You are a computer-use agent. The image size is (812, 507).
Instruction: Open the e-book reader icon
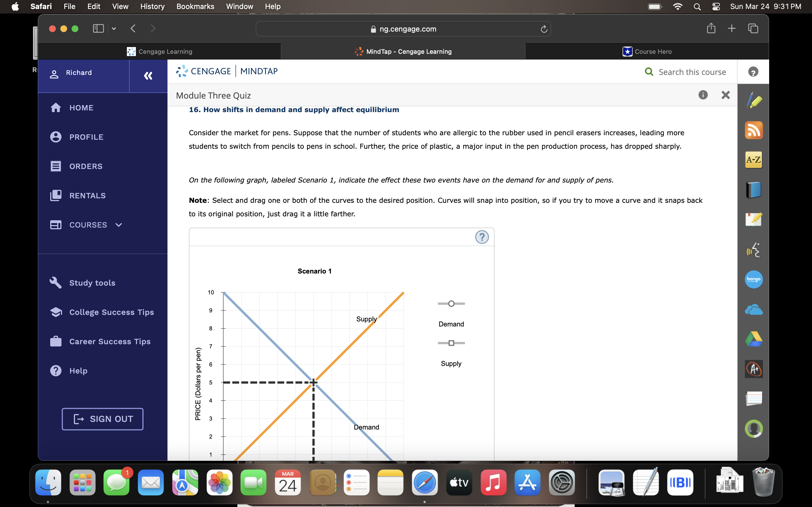point(754,190)
